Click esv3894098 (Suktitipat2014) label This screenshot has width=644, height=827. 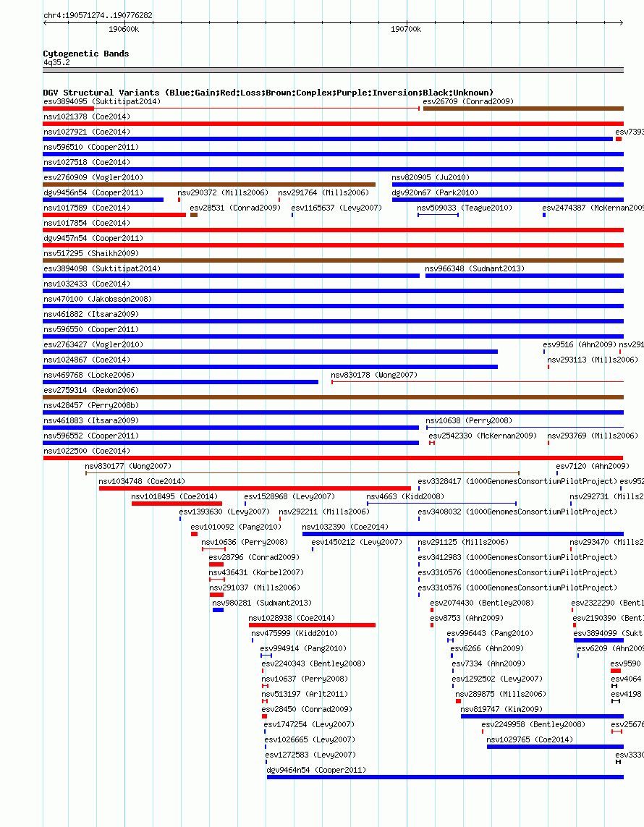102,269
